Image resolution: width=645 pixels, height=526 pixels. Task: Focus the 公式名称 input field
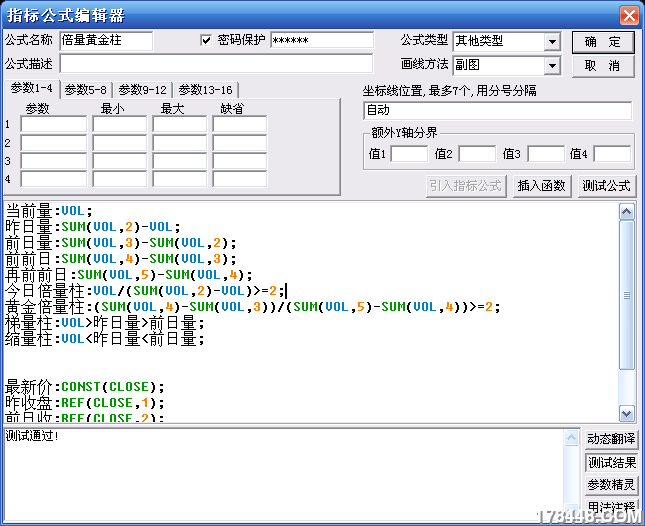click(106, 41)
